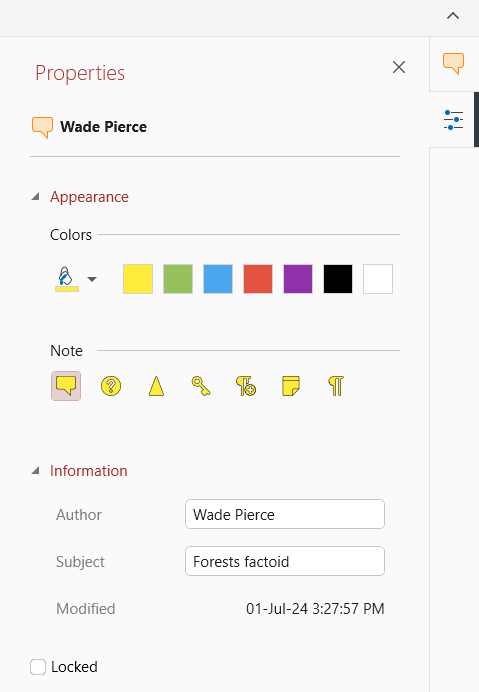Select the comment bubble note icon
The image size is (479, 692).
(66, 386)
